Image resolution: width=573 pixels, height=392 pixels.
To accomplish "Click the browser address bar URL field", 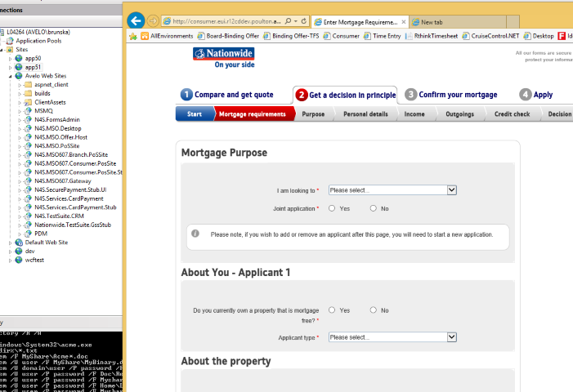I will click(x=226, y=21).
